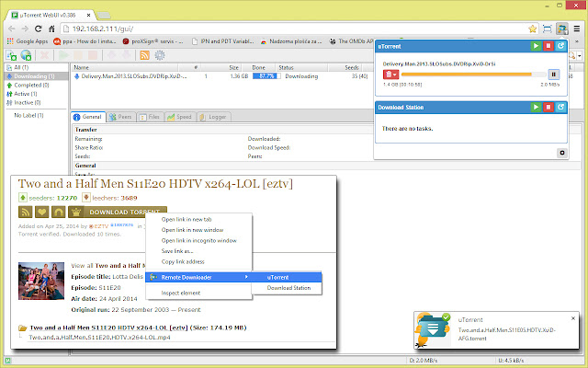Click the DOWNLOAD TORRENT button
Viewport: 588px width, 368px height.
click(118, 213)
